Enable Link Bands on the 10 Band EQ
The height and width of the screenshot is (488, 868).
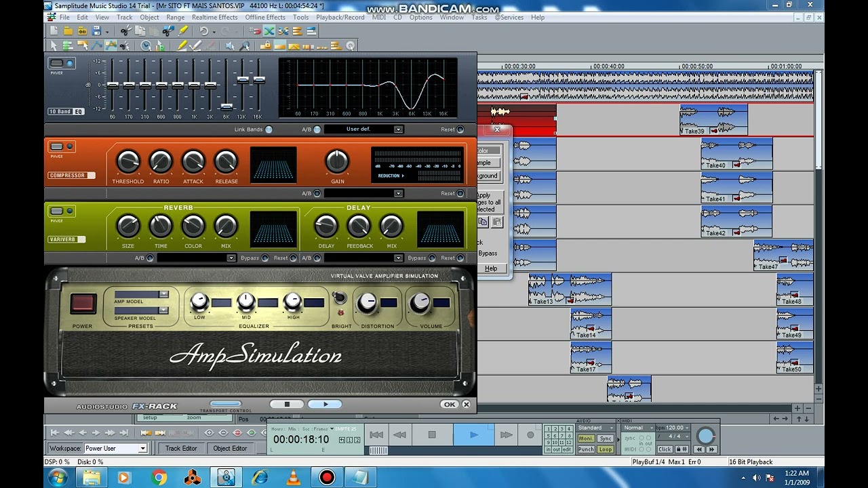tap(269, 129)
